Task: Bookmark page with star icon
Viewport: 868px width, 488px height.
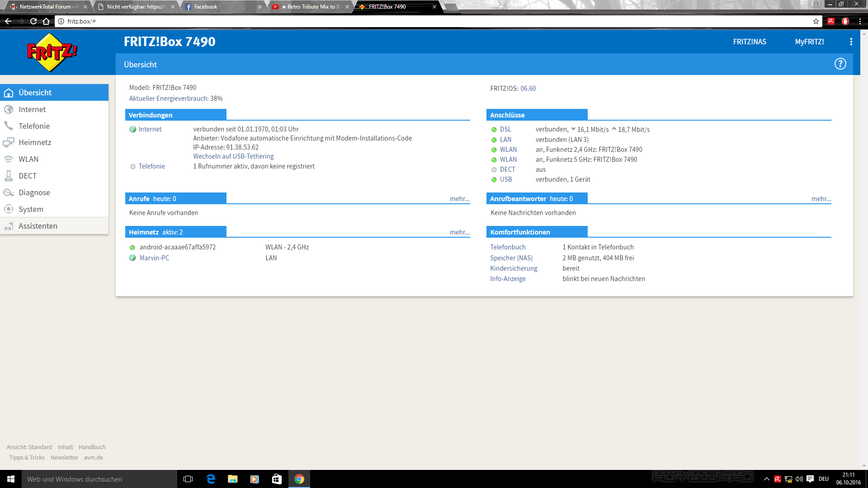Action: click(x=816, y=21)
